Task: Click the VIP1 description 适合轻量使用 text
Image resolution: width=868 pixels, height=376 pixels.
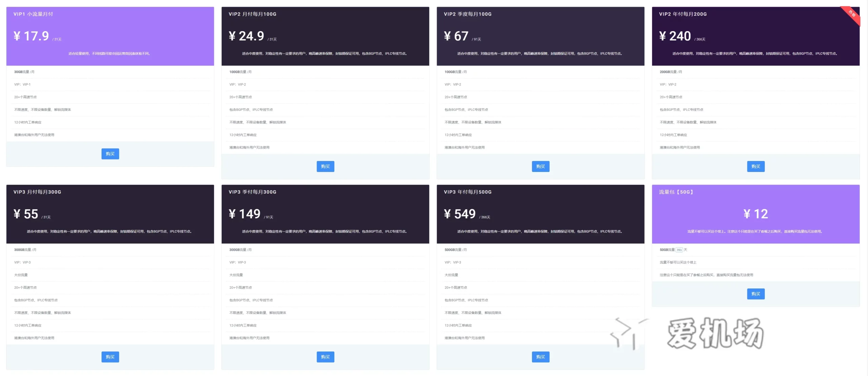Action: click(109, 54)
